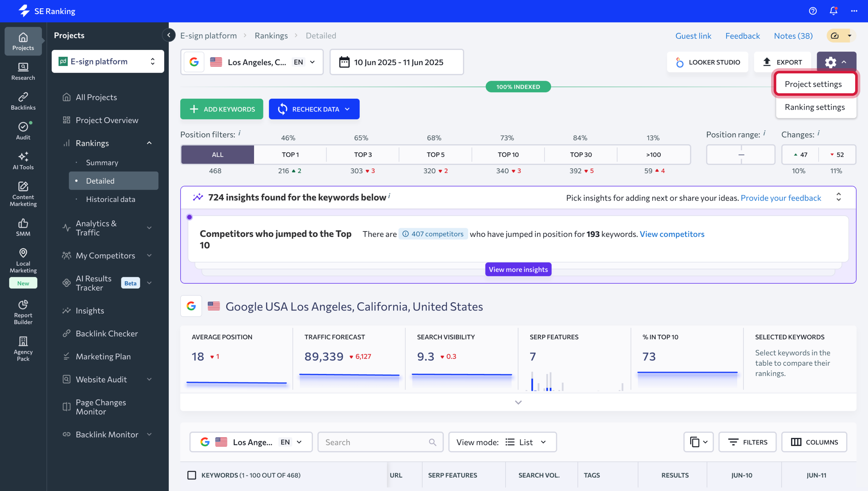Viewport: 868px width, 491px height.
Task: Expand Analytics & Traffic menu
Action: click(149, 228)
